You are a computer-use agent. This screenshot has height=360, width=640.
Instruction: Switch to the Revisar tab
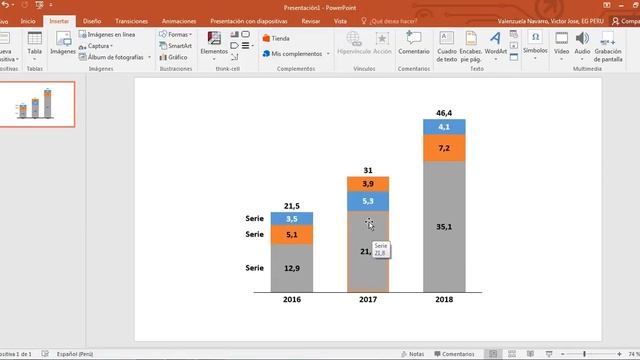point(311,21)
